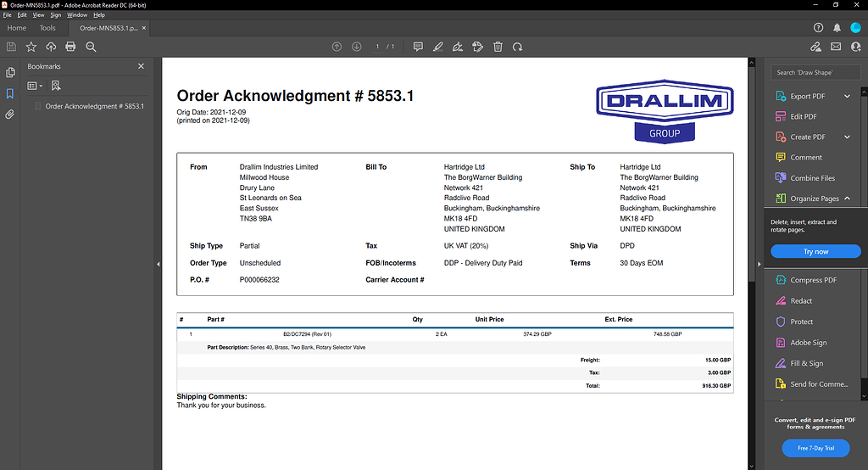Click the page number field
Screen dimensions: 868x470
(377, 48)
